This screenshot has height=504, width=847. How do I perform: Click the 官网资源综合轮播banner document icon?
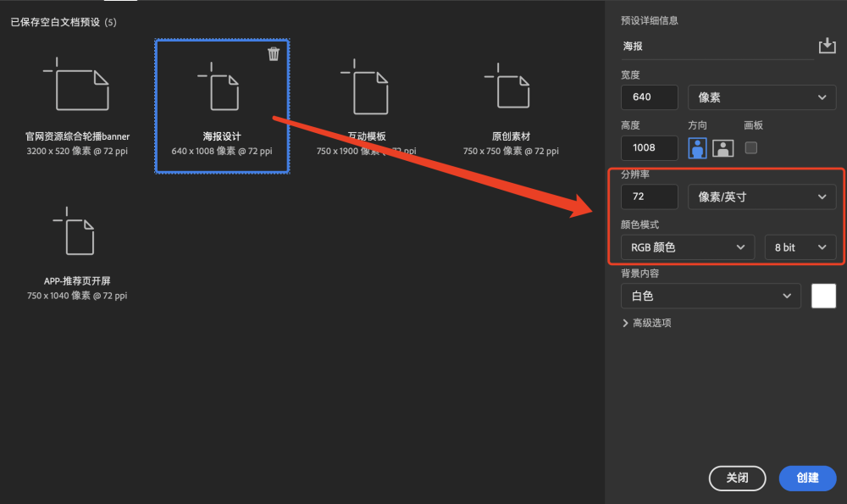point(77,85)
